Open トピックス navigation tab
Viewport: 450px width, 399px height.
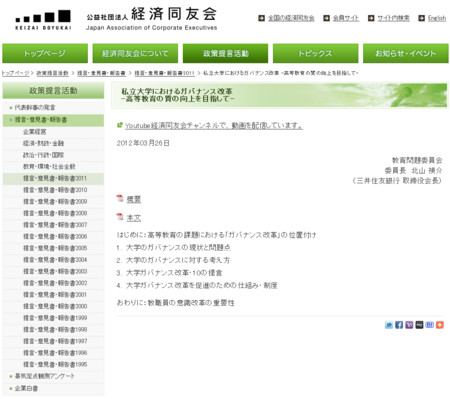(x=316, y=53)
